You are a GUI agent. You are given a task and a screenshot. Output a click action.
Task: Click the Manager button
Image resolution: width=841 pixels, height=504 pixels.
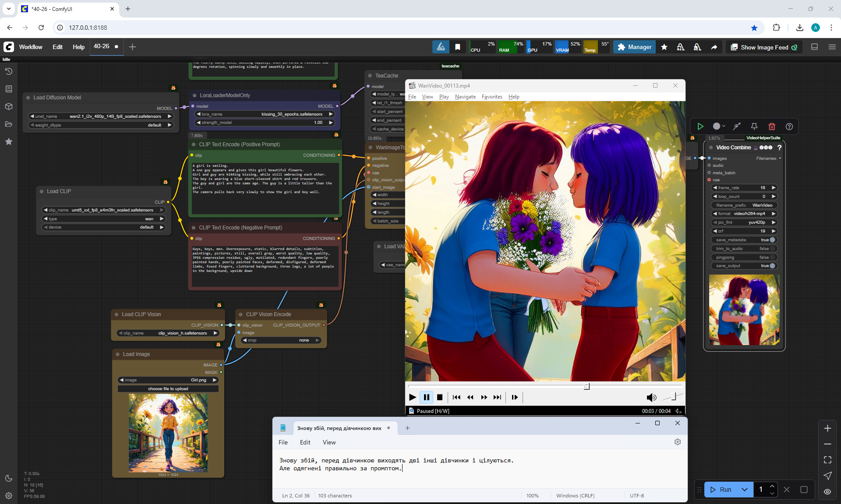tap(634, 47)
